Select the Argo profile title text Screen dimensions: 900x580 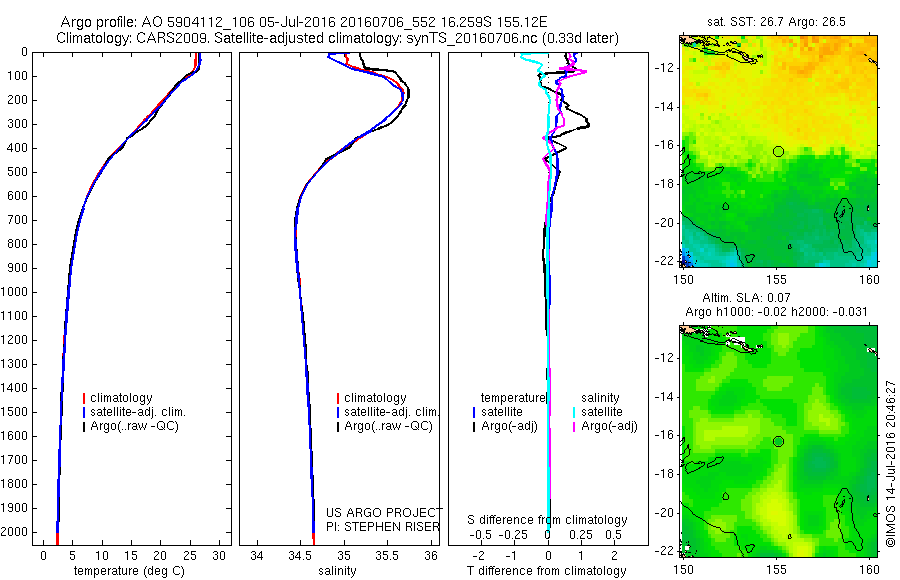tap(304, 22)
